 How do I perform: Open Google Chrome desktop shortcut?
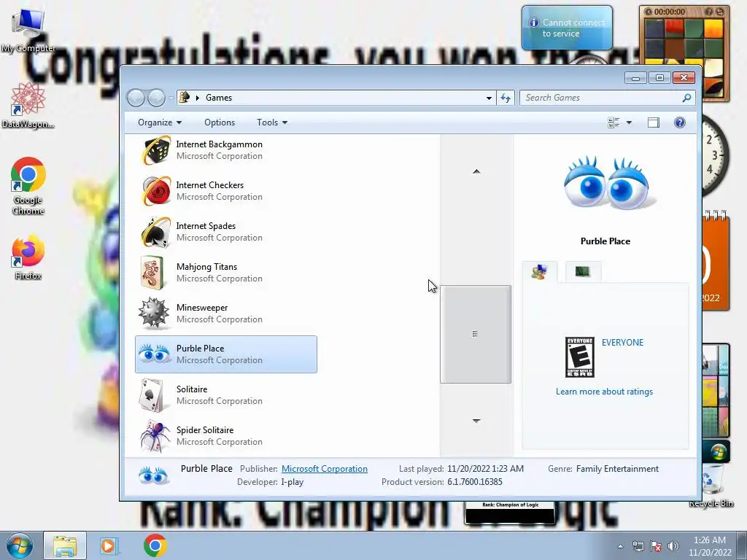[28, 186]
